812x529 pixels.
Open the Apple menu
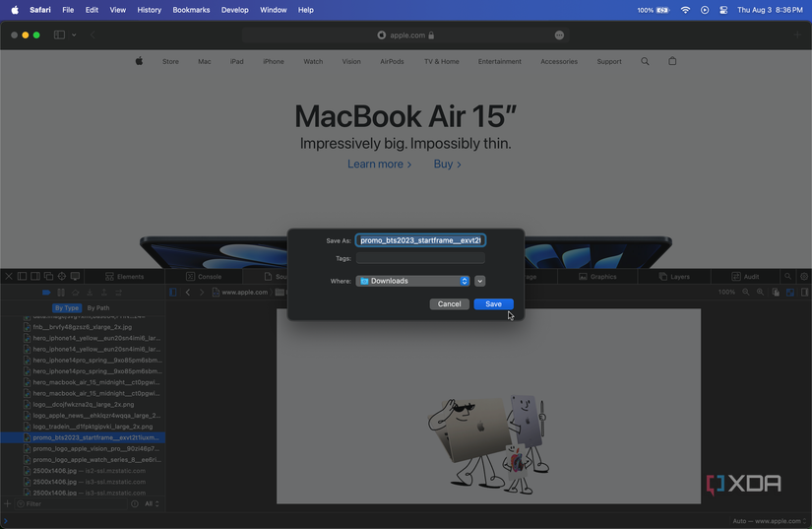click(15, 10)
